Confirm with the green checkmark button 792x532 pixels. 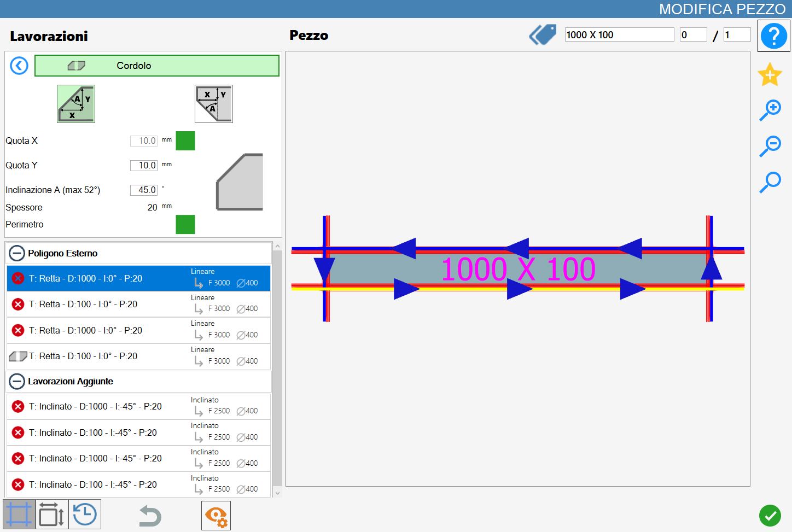click(770, 515)
